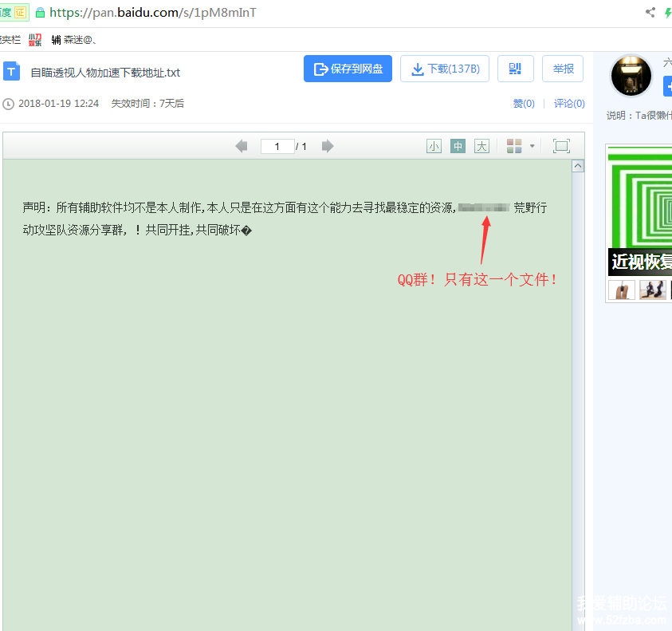The width and height of the screenshot is (672, 631).
Task: Click the 赞(0) like link
Action: point(523,104)
